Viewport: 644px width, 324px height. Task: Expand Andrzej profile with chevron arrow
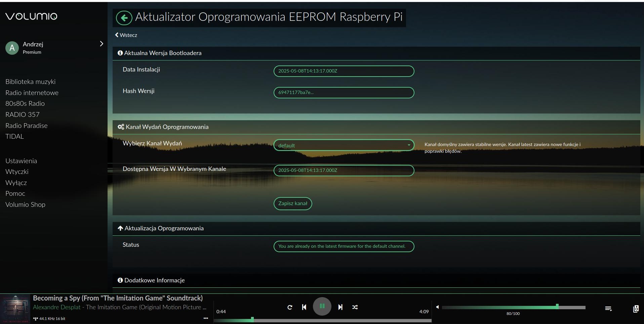coord(101,44)
